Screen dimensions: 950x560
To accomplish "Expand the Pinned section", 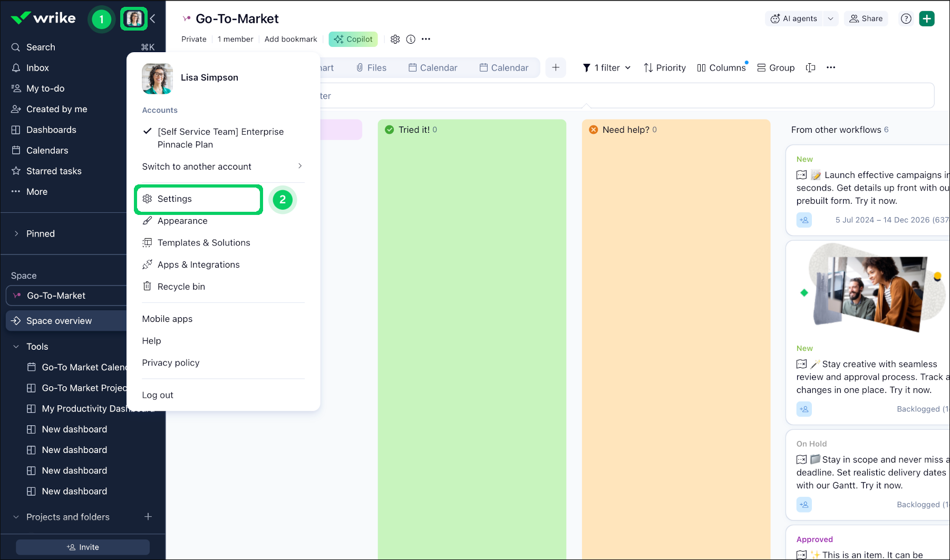I will pyautogui.click(x=16, y=233).
